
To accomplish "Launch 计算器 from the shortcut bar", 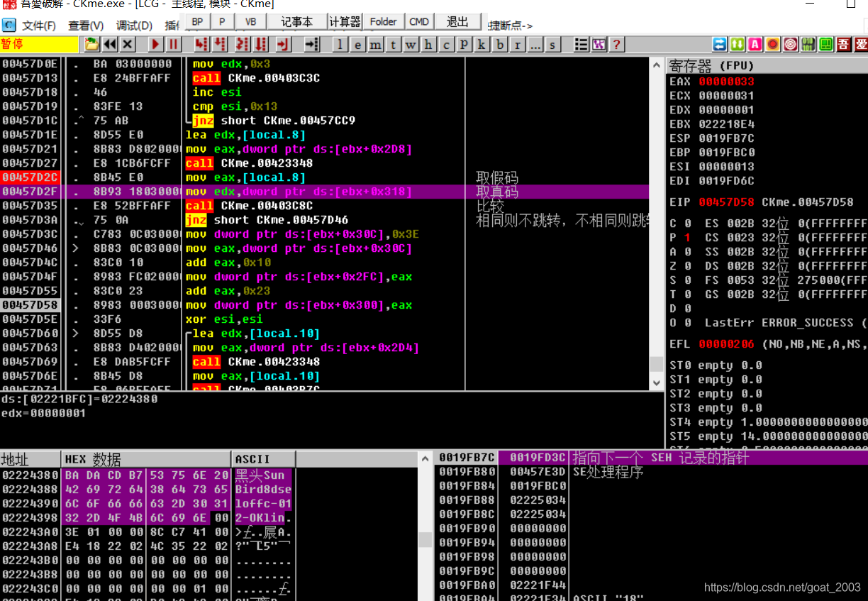I will coord(345,22).
